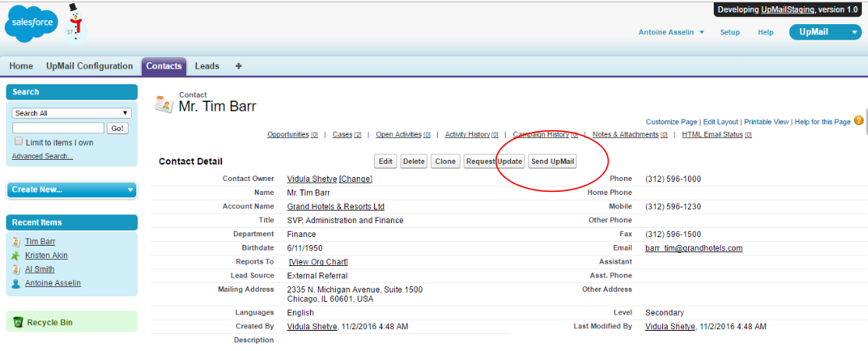
Task: Open the Advanced Search link
Action: coord(42,156)
